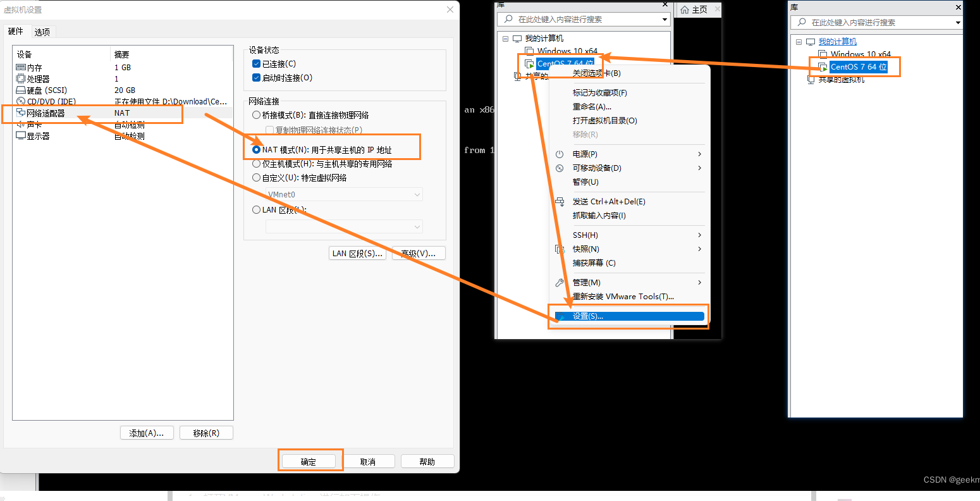980x501 pixels.
Task: Choose 关闭选项卡(B) from context menu
Action: (596, 73)
